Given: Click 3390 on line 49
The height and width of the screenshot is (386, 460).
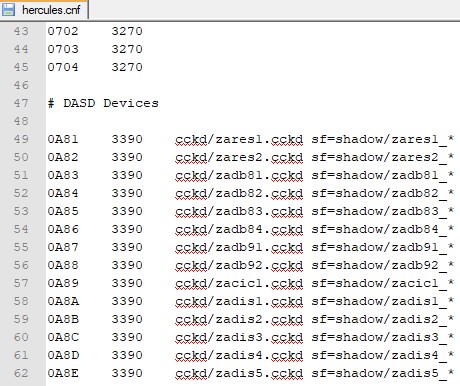Looking at the screenshot, I should [x=127, y=139].
